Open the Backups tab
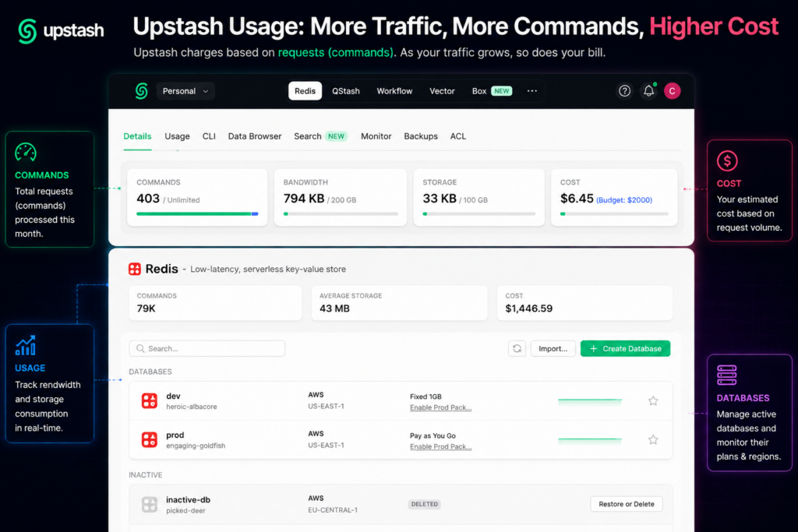The height and width of the screenshot is (532, 798). (421, 136)
